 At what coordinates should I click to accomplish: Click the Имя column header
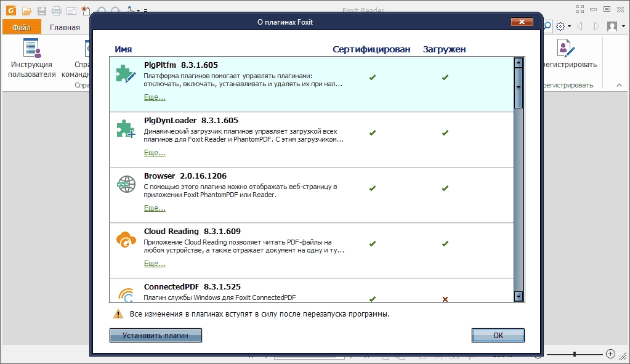(x=123, y=49)
